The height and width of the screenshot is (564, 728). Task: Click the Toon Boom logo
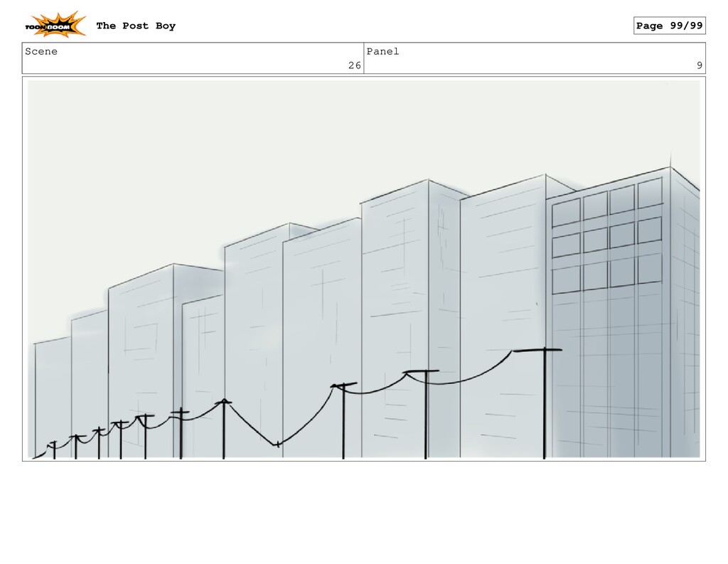pyautogui.click(x=55, y=25)
